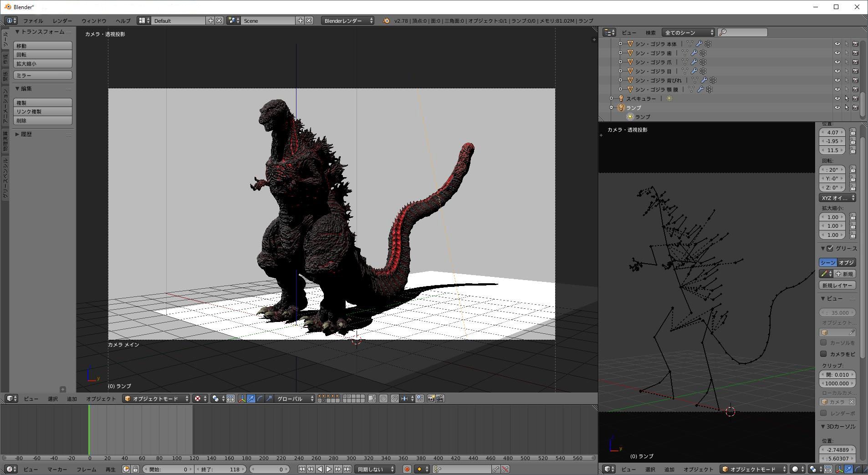Play the animation forward
The image size is (868, 475).
tap(329, 470)
